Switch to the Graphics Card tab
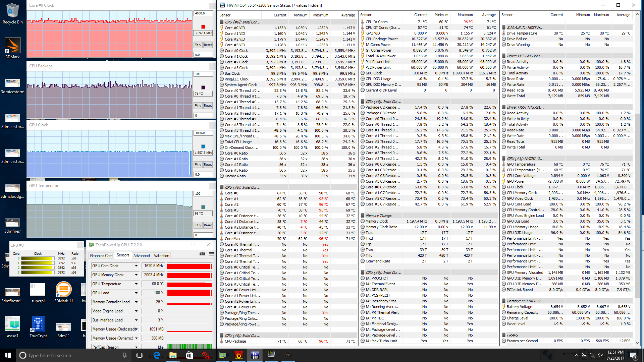The image size is (644, 362). [x=101, y=255]
